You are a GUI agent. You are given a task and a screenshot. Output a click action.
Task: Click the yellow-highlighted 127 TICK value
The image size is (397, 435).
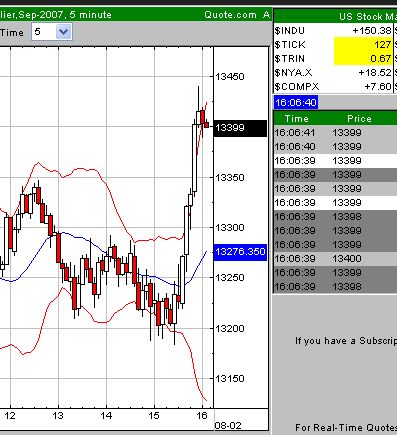[363, 45]
